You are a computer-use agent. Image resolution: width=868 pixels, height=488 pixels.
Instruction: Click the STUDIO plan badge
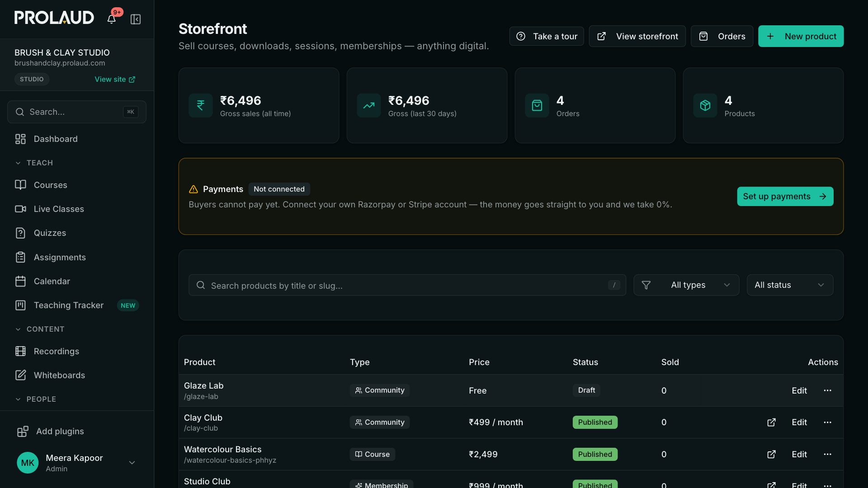click(x=32, y=79)
